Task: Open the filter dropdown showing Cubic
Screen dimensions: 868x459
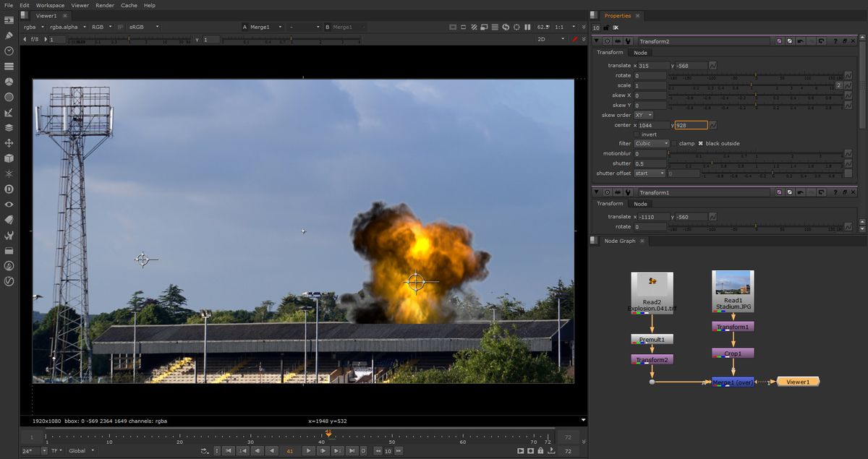Action: pyautogui.click(x=651, y=143)
